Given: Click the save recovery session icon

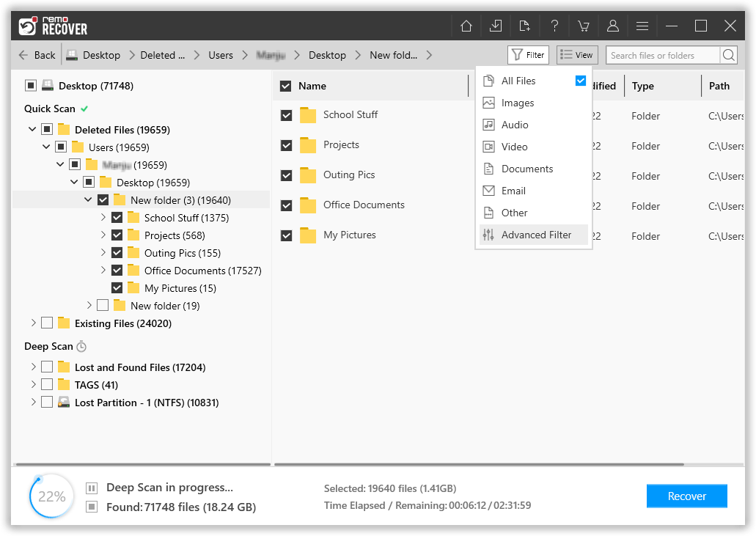Looking at the screenshot, I should [496, 25].
